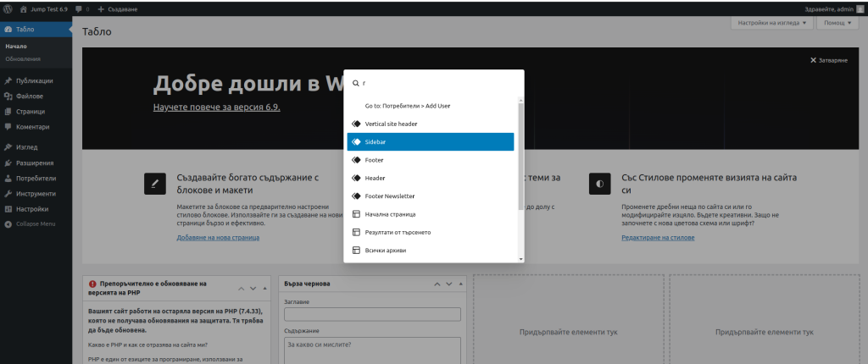The width and height of the screenshot is (868, 364).
Task: Click the Инструменти wrench icon
Action: pos(8,193)
